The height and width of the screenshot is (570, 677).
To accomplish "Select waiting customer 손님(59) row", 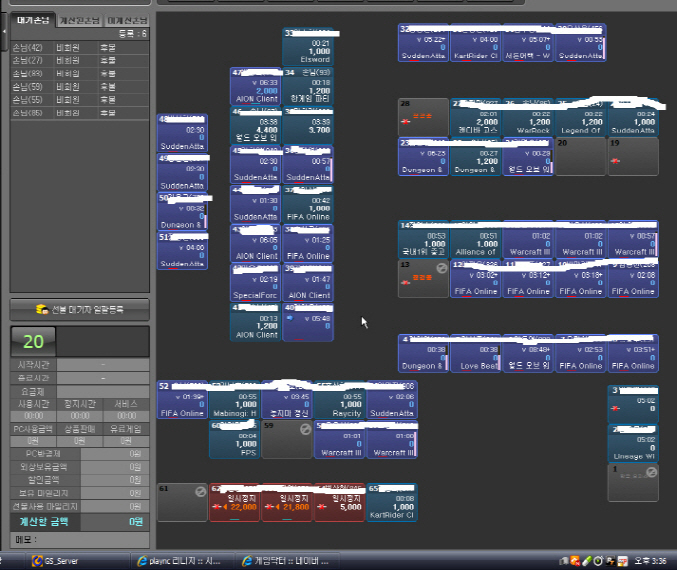I will (x=80, y=87).
